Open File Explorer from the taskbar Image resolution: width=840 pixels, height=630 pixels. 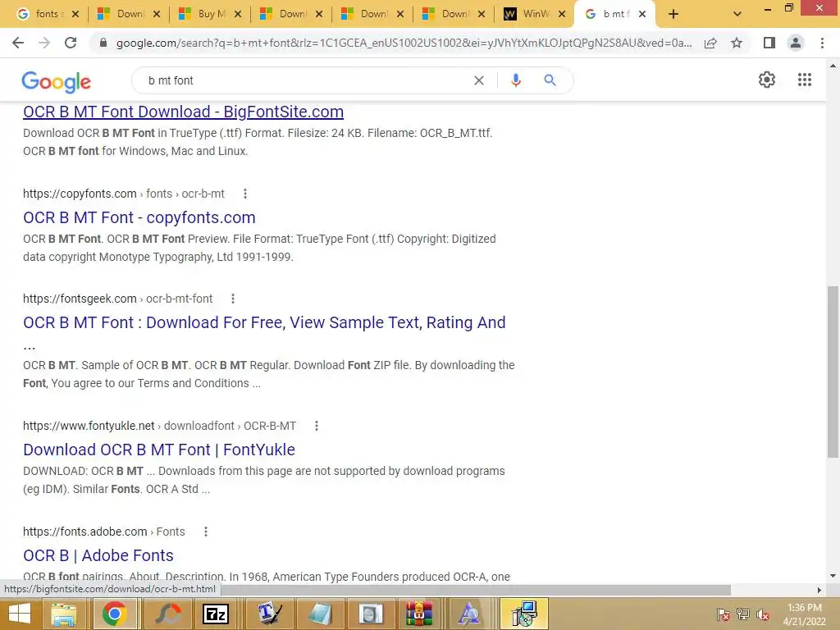(x=64, y=614)
